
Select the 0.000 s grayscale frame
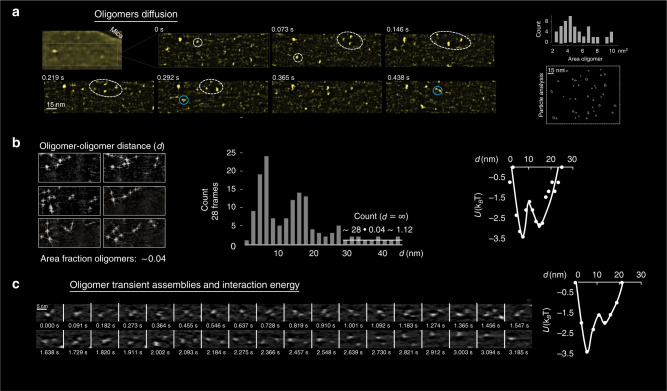click(x=49, y=313)
